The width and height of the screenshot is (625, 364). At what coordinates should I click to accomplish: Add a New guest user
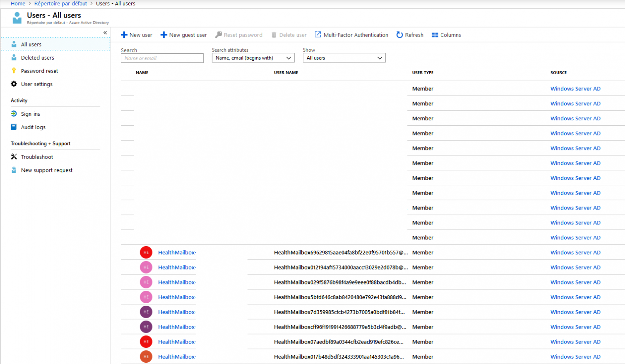[x=184, y=35]
